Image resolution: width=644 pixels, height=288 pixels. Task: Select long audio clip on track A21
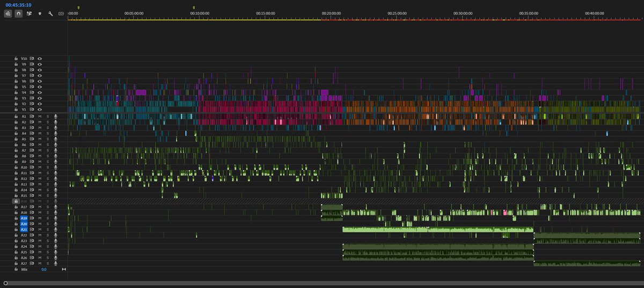(x=438, y=229)
